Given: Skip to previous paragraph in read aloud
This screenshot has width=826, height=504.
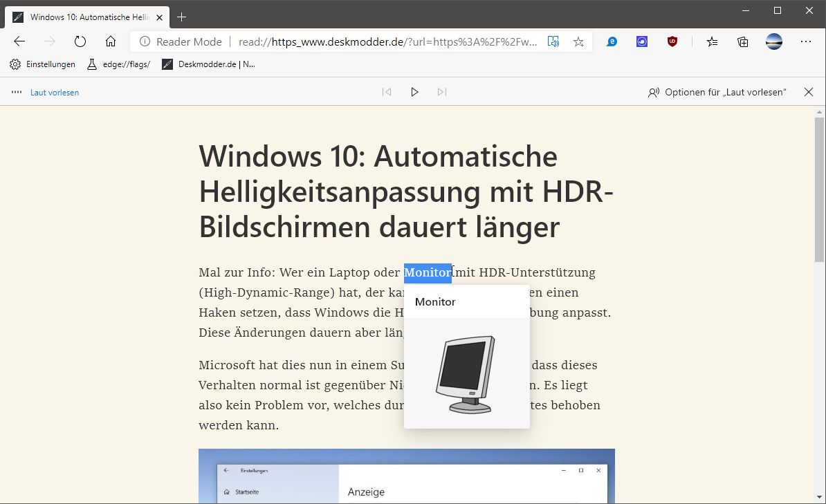Looking at the screenshot, I should [387, 92].
